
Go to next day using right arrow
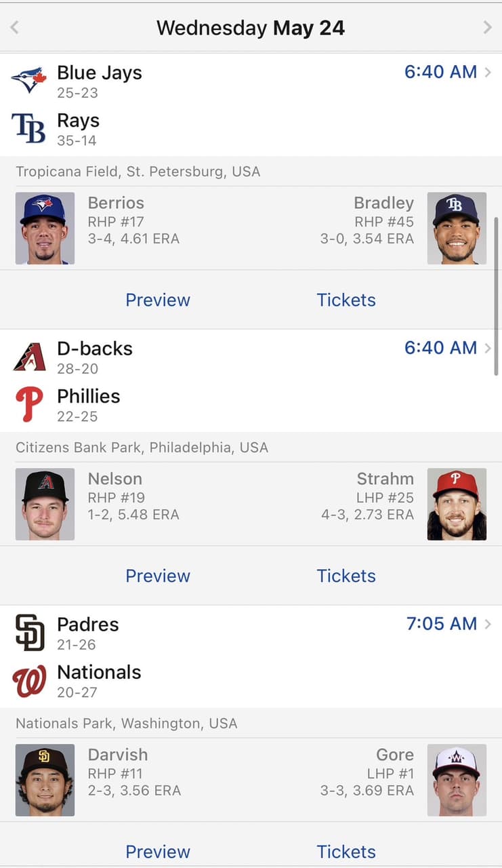tap(487, 28)
